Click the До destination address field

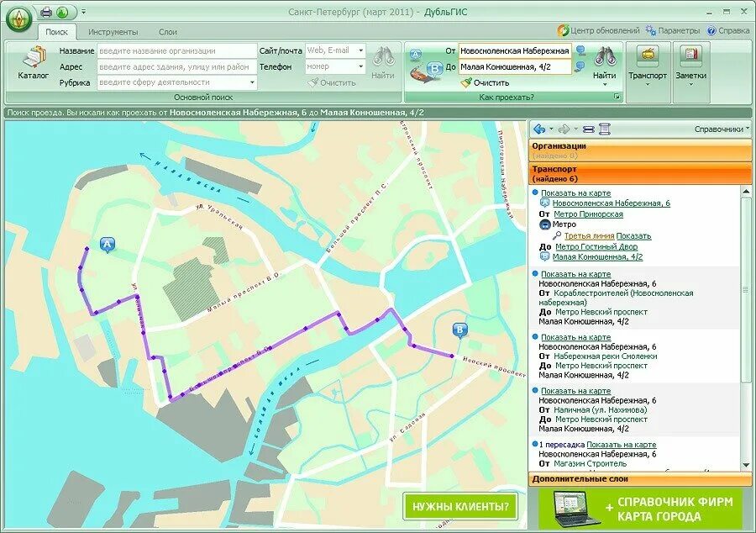click(514, 66)
